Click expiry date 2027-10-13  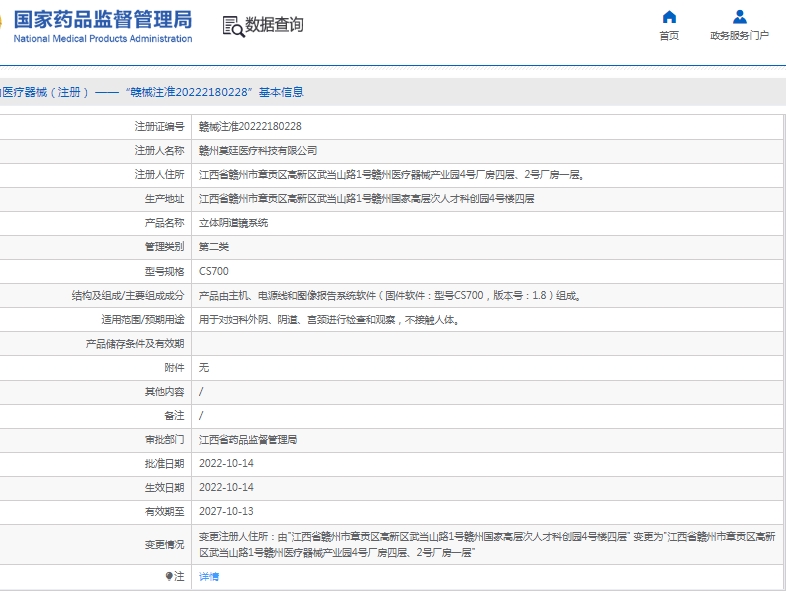tap(226, 511)
